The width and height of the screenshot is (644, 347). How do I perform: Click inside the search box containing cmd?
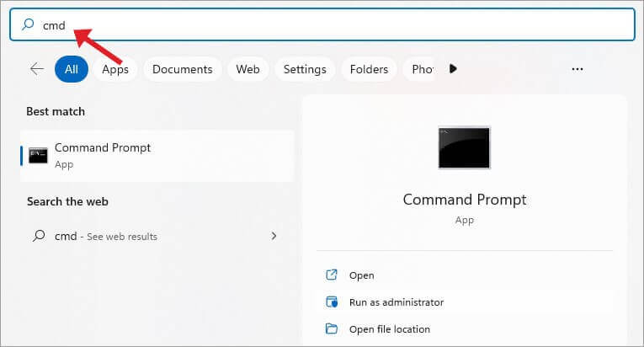tap(322, 24)
